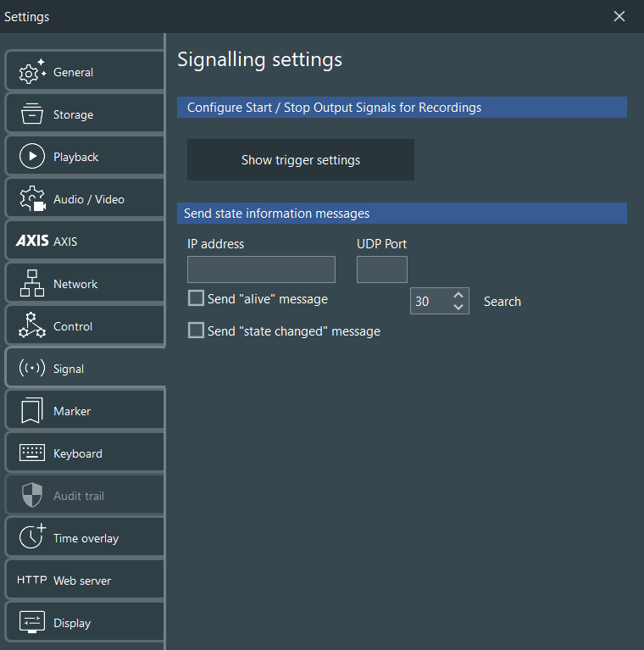Select the Control label in sidebar
The image size is (644, 650).
[73, 326]
